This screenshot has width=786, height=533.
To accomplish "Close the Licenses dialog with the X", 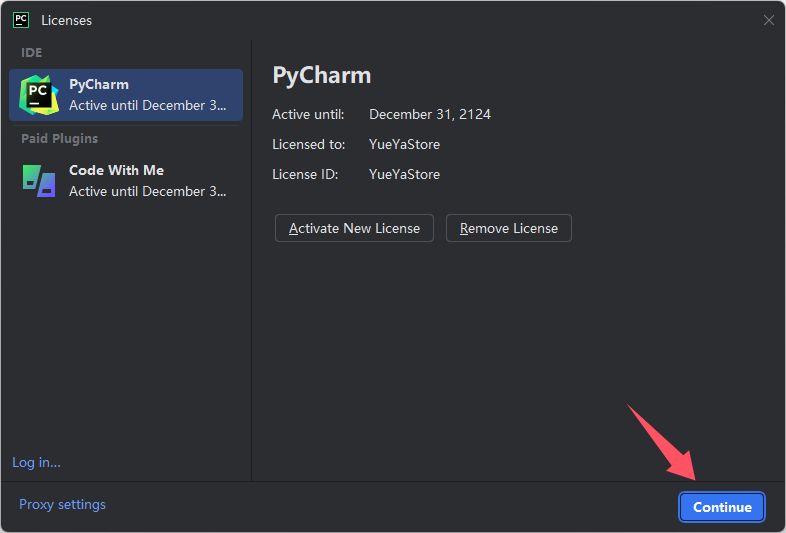I will (768, 20).
